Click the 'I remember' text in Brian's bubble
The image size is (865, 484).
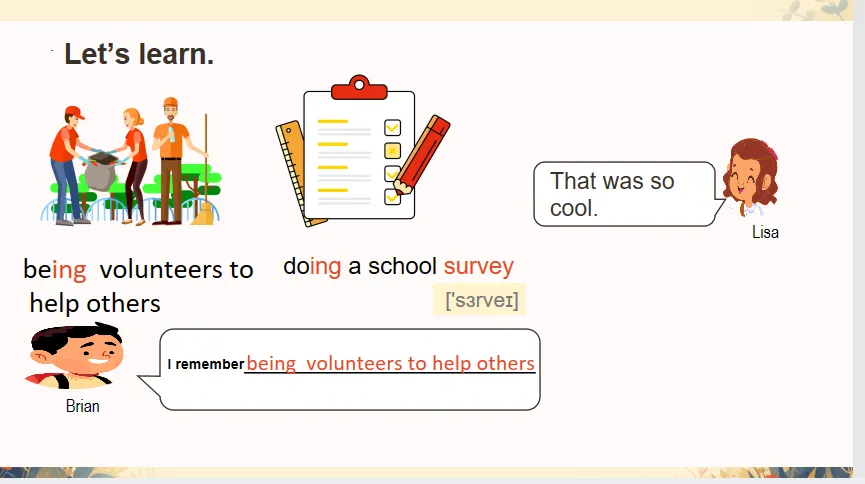point(206,364)
